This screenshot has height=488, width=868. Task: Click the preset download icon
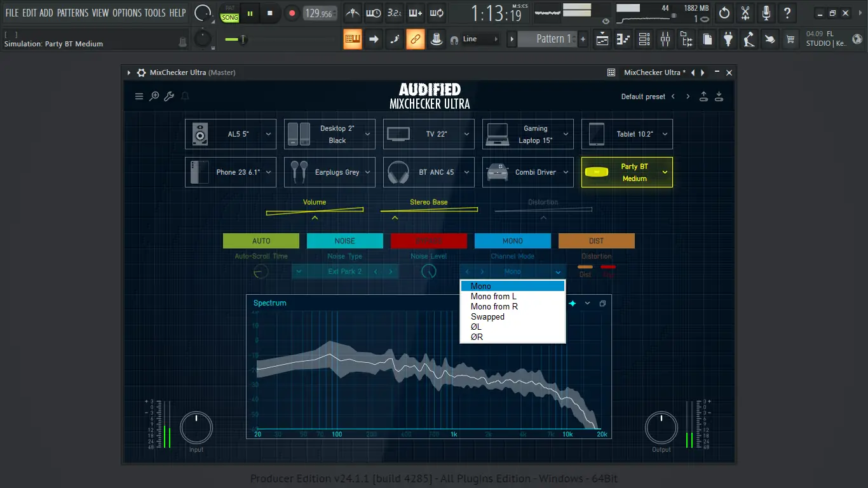(719, 97)
